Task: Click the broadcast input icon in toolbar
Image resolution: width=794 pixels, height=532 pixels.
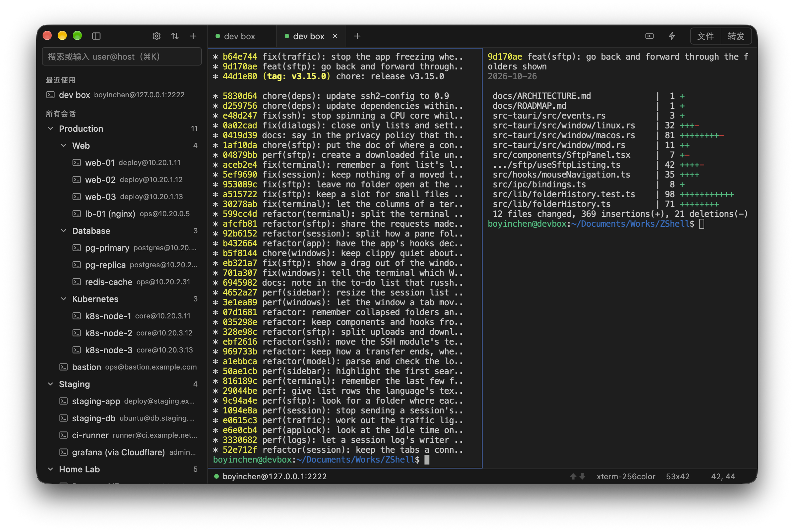Action: click(649, 36)
